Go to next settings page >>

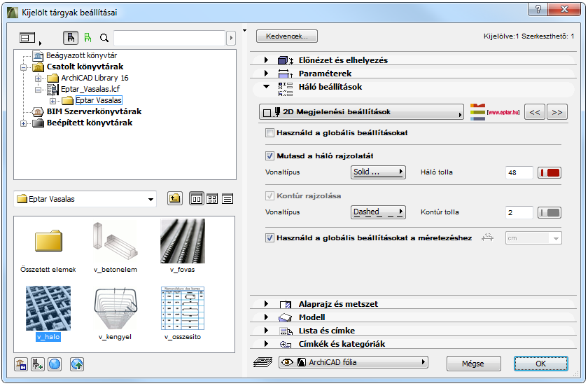557,112
